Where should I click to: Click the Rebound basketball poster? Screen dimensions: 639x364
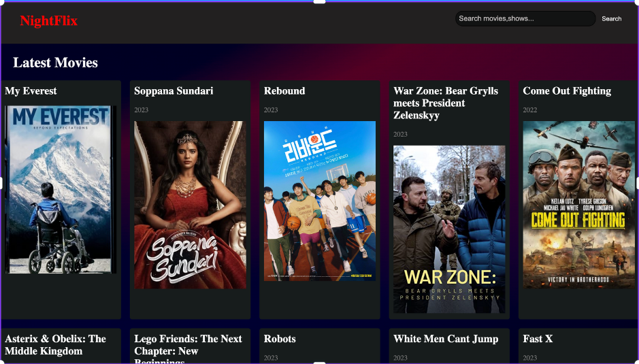(x=319, y=201)
